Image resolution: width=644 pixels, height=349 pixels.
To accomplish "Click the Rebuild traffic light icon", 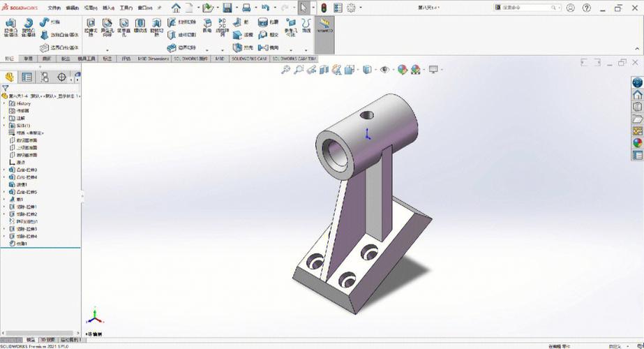I will tap(324, 8).
